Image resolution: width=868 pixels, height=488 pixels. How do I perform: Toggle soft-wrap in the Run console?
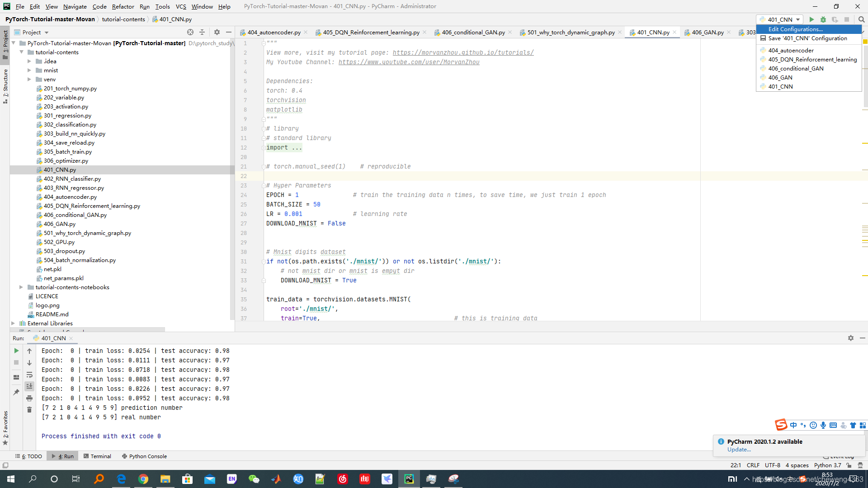click(x=29, y=375)
